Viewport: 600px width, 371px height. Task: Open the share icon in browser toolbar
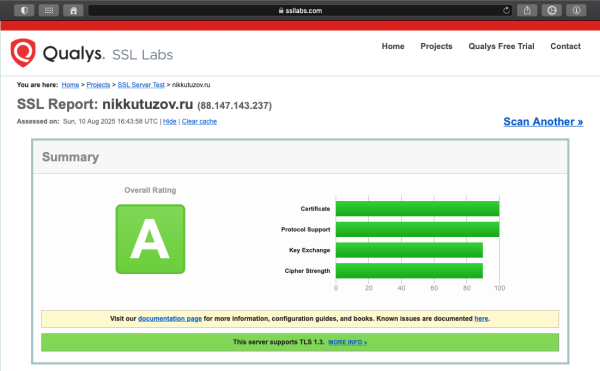pos(527,10)
